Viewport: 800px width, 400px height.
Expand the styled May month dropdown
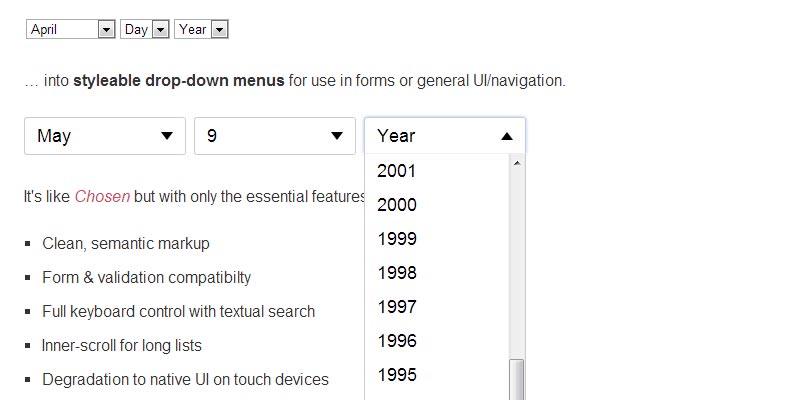(x=104, y=136)
